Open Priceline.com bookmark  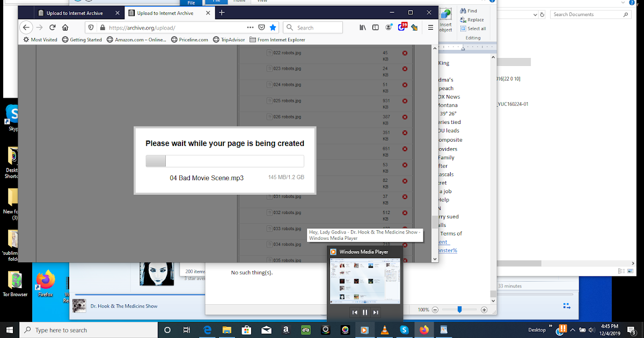coord(189,40)
